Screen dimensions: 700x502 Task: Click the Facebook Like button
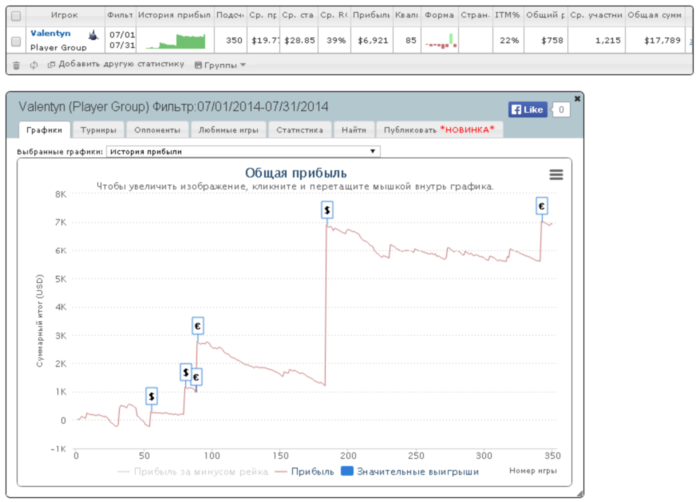pyautogui.click(x=528, y=109)
